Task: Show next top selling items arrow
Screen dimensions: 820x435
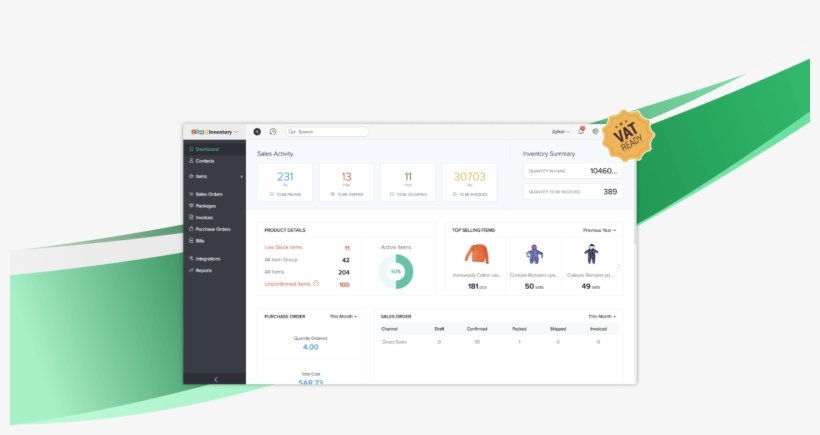Action: coord(619,267)
